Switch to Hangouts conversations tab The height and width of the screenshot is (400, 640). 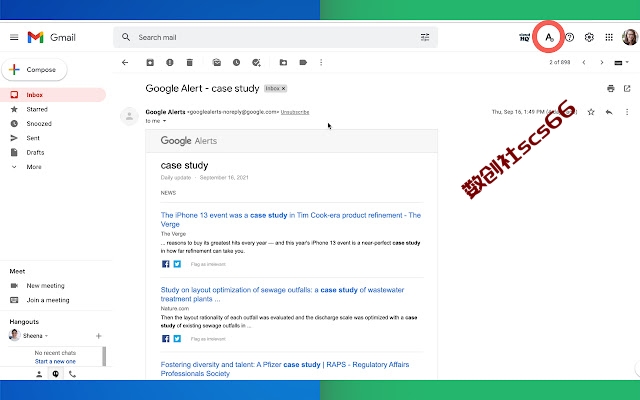coord(56,374)
